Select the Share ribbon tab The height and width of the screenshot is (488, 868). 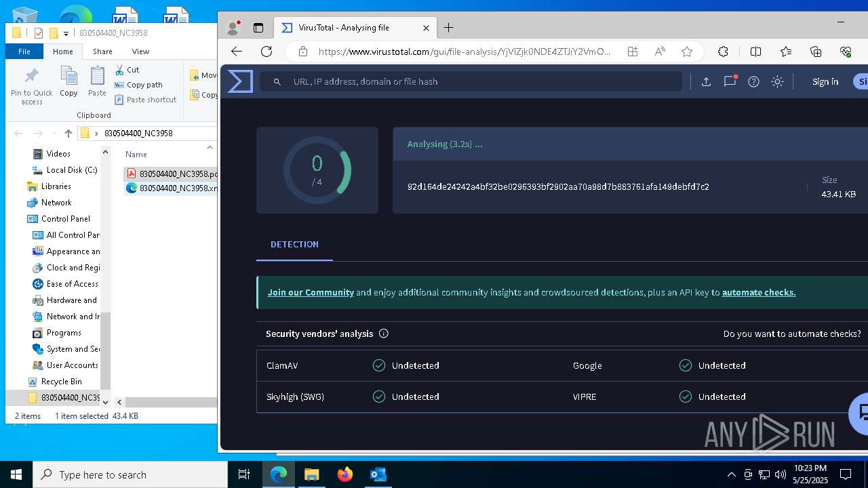102,52
